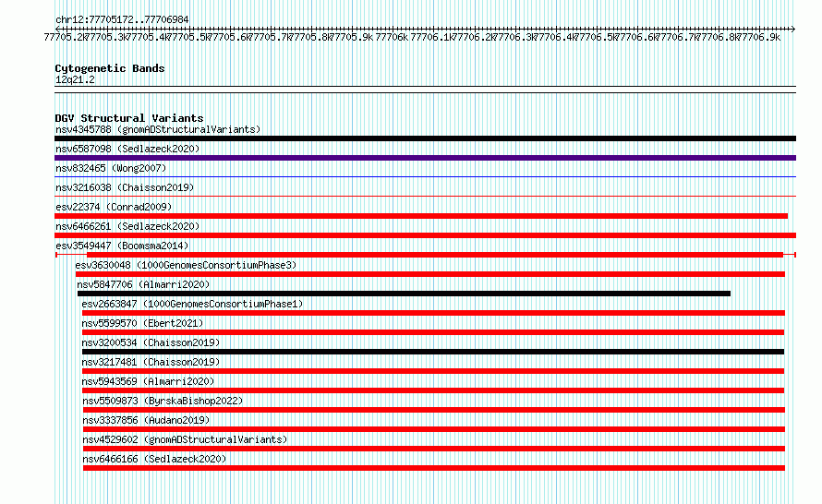Viewport: 822px width, 504px height.
Task: Click the red bar of nsv3337856
Action: coord(434,429)
